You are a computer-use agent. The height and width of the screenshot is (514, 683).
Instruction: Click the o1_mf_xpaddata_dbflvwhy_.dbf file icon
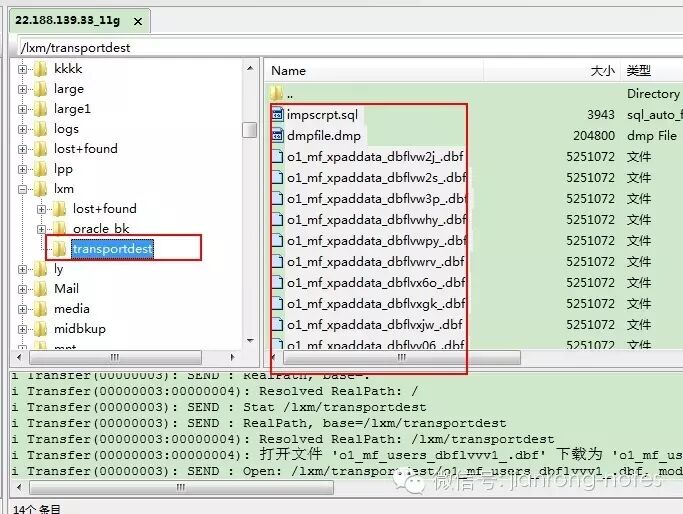(277, 219)
